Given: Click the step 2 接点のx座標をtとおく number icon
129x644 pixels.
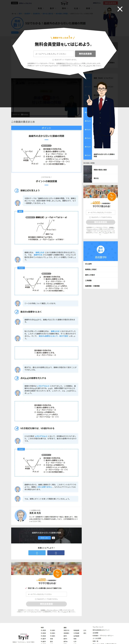Looking at the screenshot, I should 17,312.
